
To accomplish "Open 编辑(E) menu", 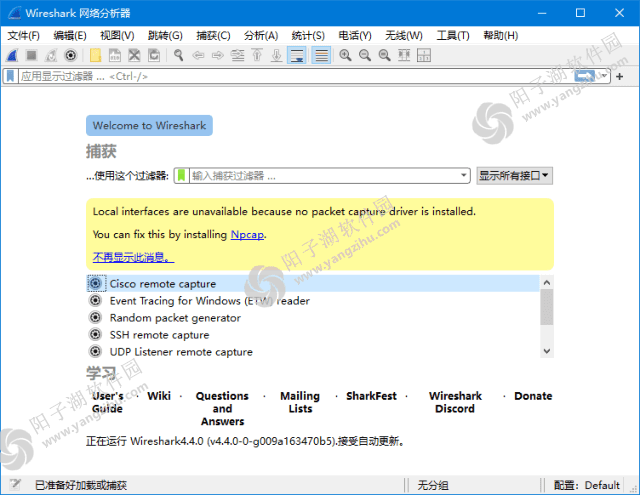I will click(70, 36).
